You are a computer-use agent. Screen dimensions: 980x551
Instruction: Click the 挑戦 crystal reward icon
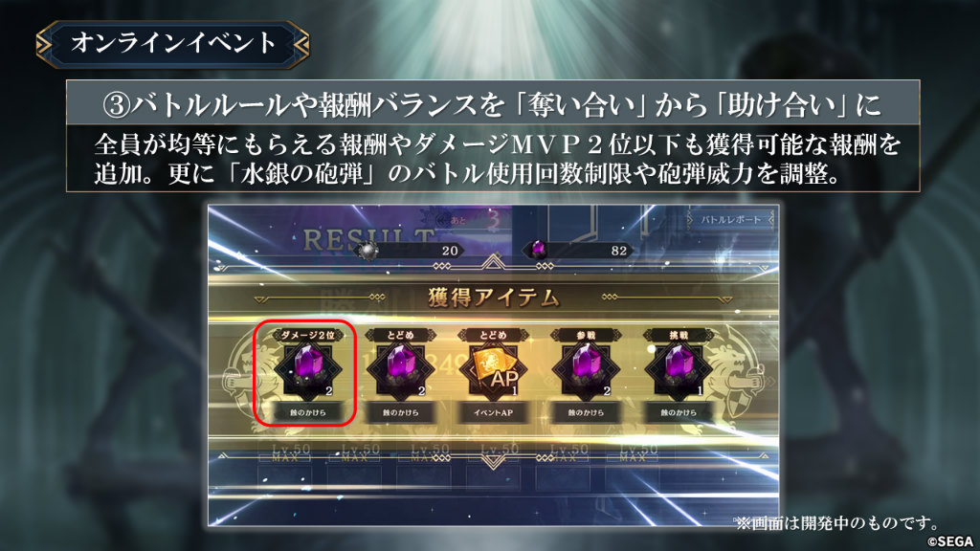(x=679, y=369)
